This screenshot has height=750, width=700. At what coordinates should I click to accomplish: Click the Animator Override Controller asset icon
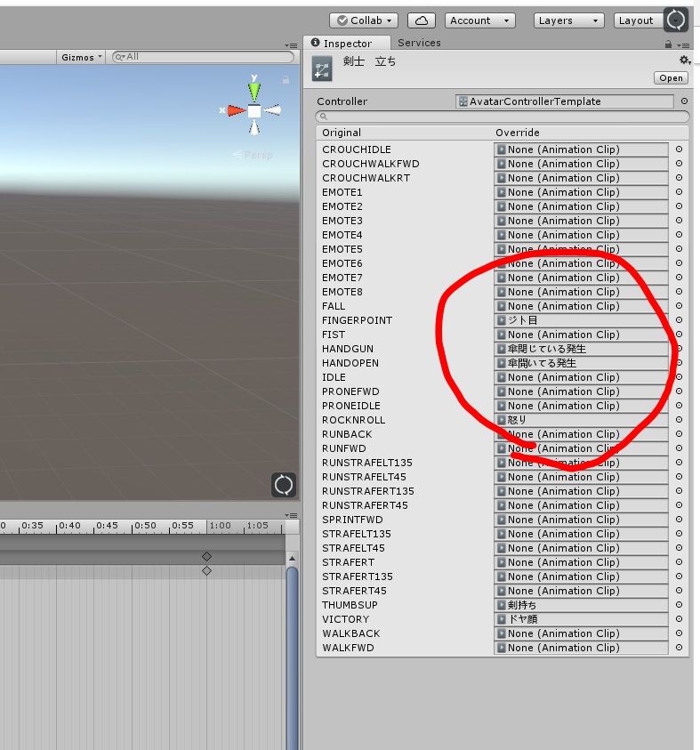point(322,69)
